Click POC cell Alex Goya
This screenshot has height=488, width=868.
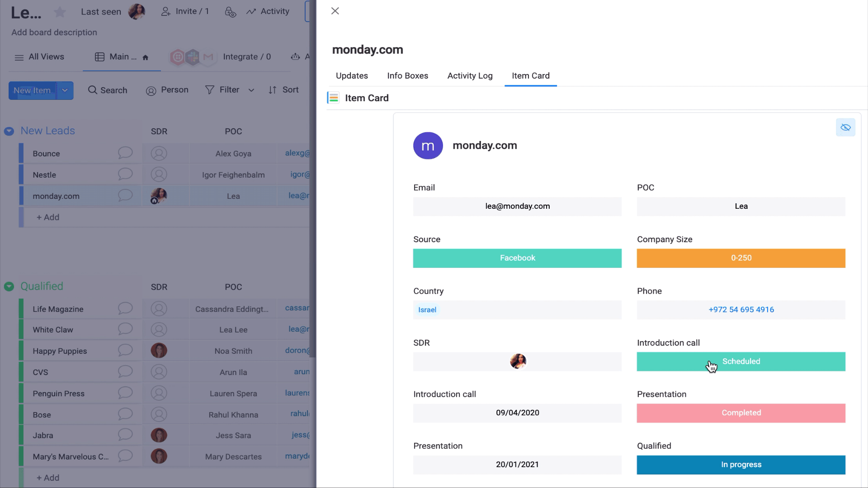tap(233, 154)
